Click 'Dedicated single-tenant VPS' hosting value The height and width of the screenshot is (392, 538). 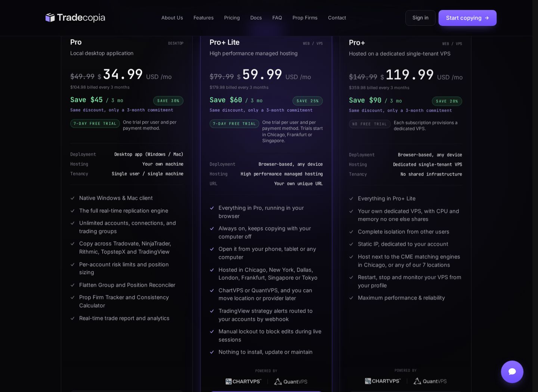[x=427, y=165]
